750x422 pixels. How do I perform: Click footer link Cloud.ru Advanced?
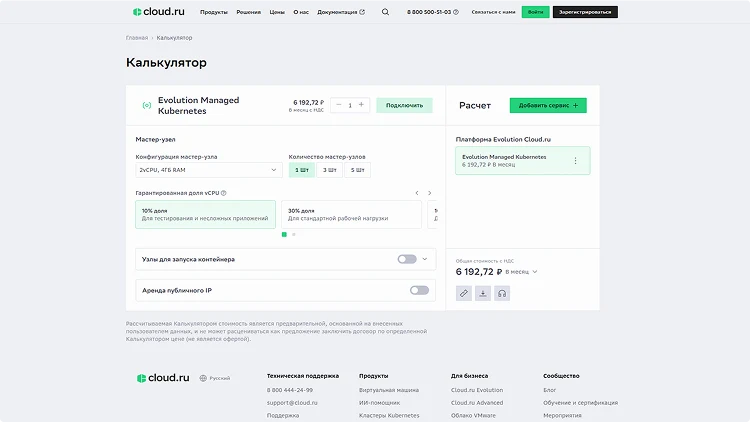click(477, 403)
